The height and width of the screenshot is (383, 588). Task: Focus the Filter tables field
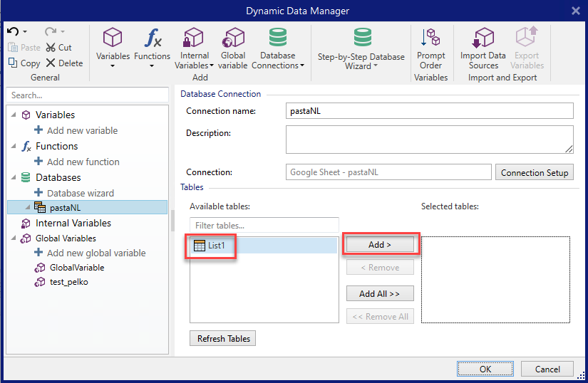point(264,226)
